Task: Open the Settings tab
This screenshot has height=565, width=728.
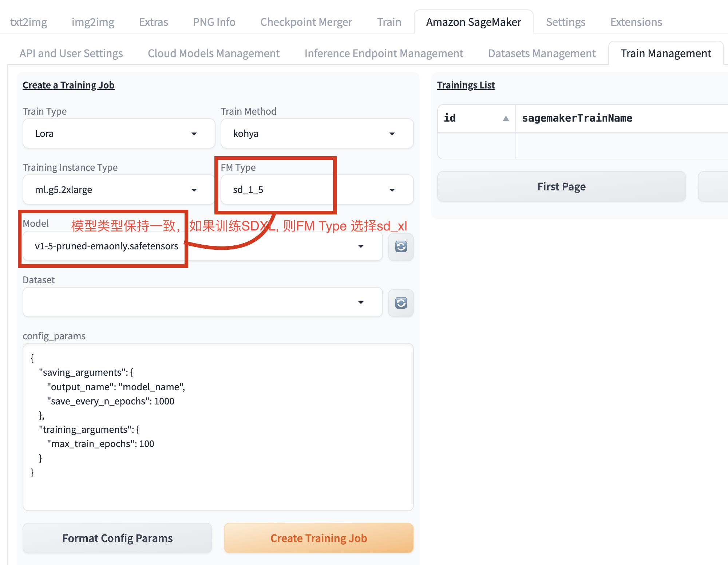Action: click(565, 22)
